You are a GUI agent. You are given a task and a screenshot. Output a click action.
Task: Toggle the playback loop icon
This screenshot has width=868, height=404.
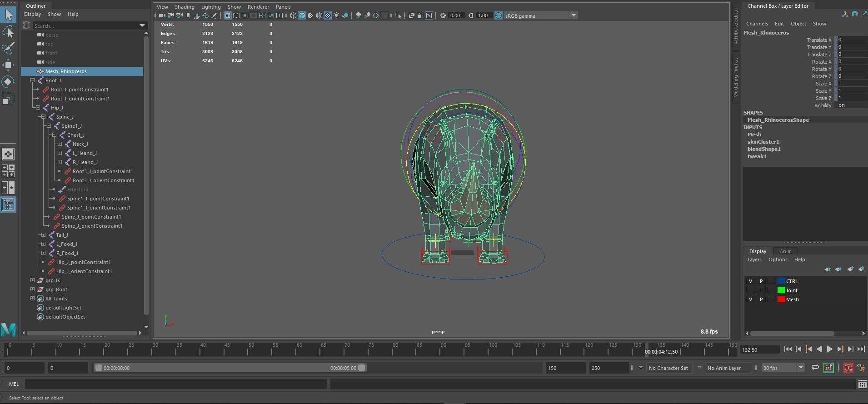pos(815,368)
